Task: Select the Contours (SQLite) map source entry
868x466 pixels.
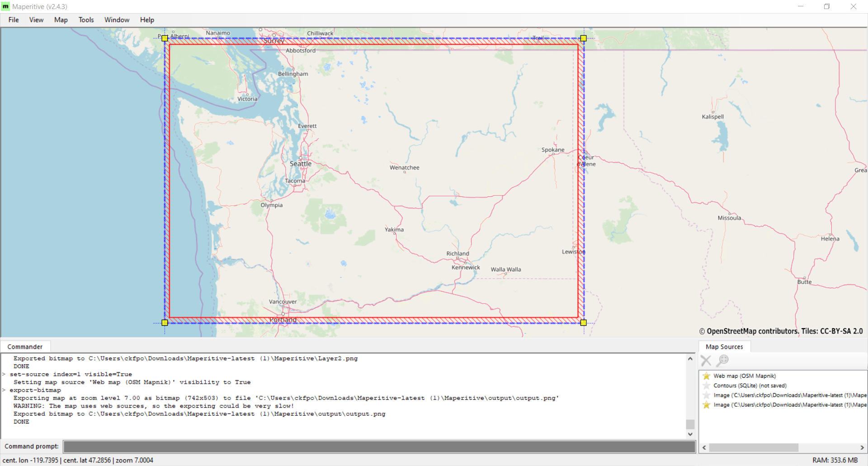Action: pyautogui.click(x=749, y=385)
